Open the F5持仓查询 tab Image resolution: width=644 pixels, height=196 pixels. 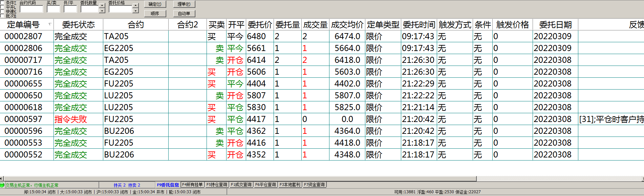coord(217,185)
